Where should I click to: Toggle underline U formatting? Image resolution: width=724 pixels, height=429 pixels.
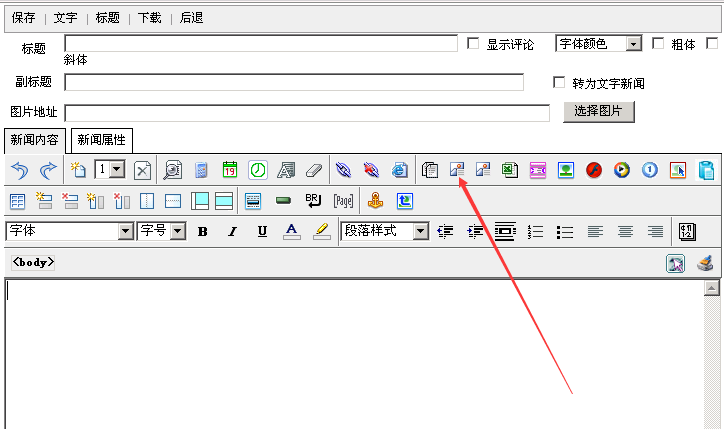pyautogui.click(x=262, y=231)
